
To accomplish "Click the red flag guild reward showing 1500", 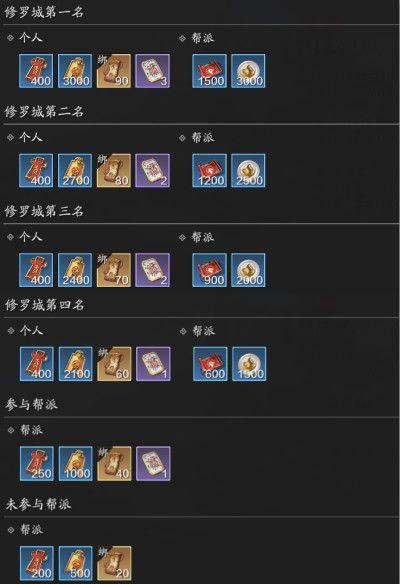I will [x=209, y=71].
